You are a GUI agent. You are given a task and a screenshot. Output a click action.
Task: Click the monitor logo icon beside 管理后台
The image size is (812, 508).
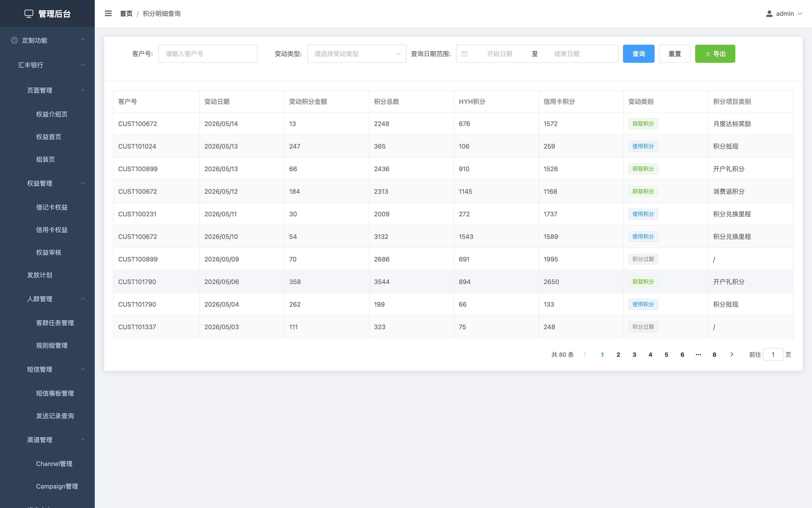point(29,14)
